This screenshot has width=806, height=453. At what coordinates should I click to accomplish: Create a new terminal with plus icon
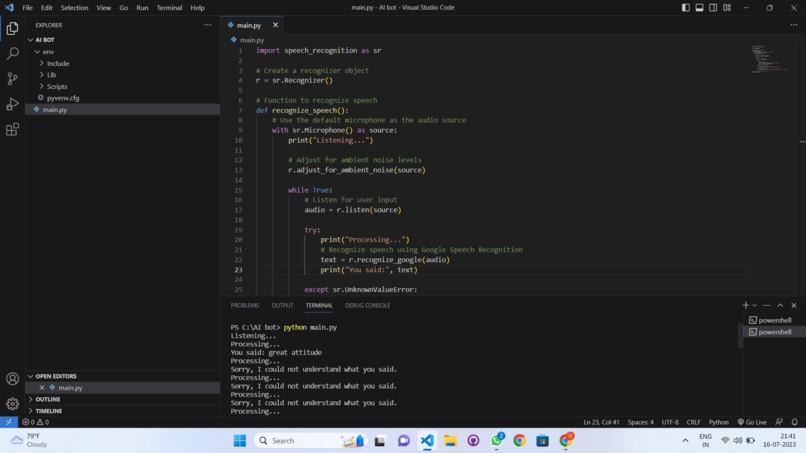click(x=745, y=305)
